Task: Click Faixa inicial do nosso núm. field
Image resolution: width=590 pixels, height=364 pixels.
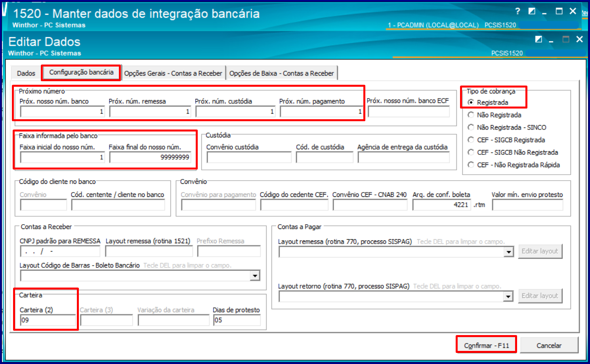Action: pos(62,157)
